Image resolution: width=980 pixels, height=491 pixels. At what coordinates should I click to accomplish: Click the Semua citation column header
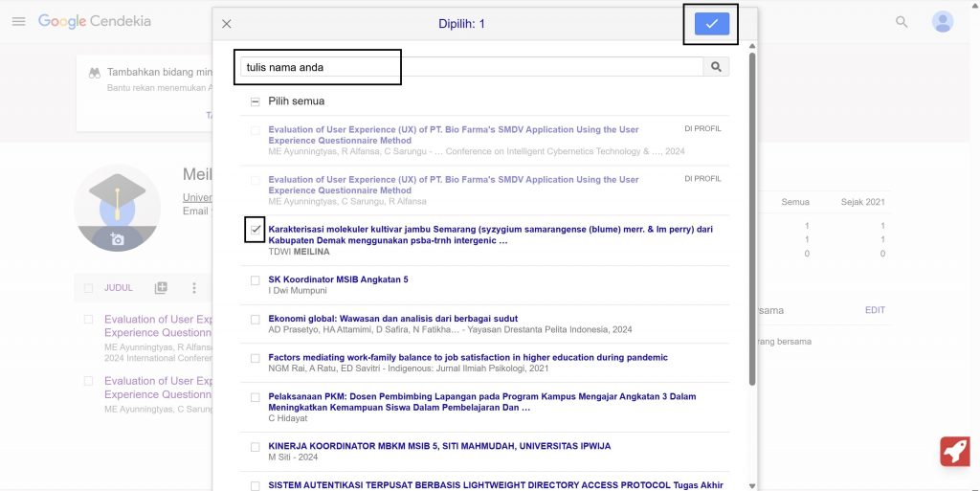pos(795,202)
